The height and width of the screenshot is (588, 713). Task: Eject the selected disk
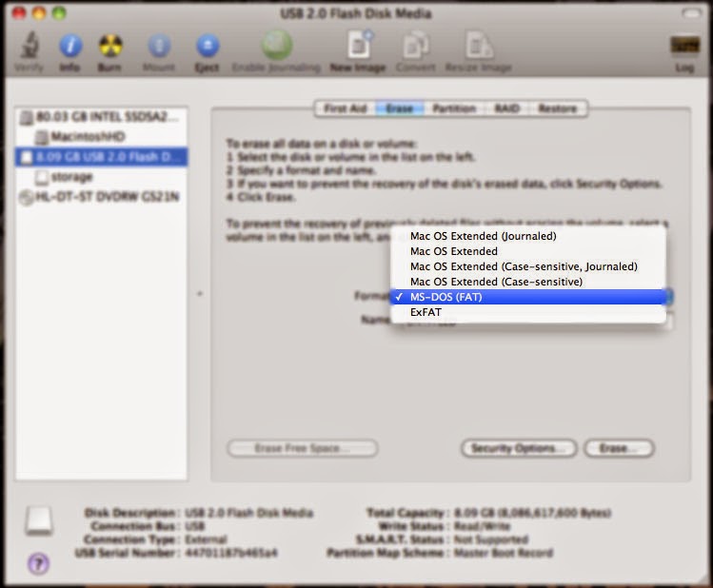click(x=208, y=46)
